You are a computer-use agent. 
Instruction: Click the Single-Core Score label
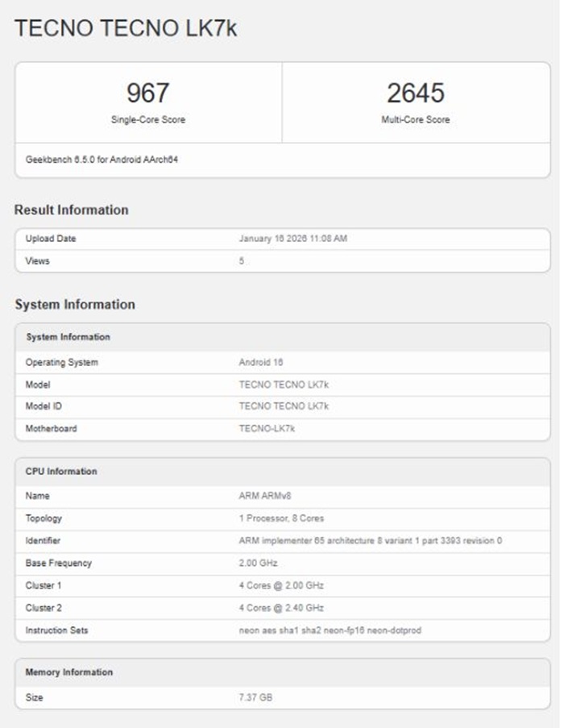[147, 120]
